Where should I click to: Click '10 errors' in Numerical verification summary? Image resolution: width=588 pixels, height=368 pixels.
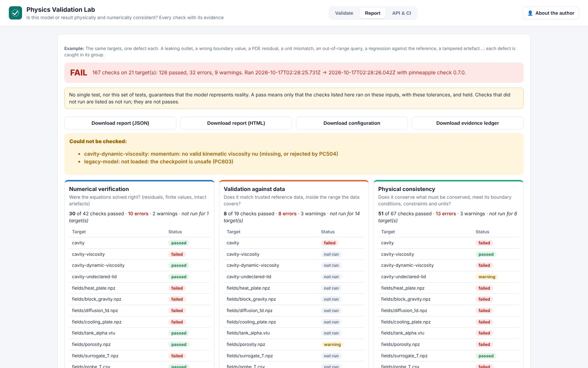click(x=138, y=213)
